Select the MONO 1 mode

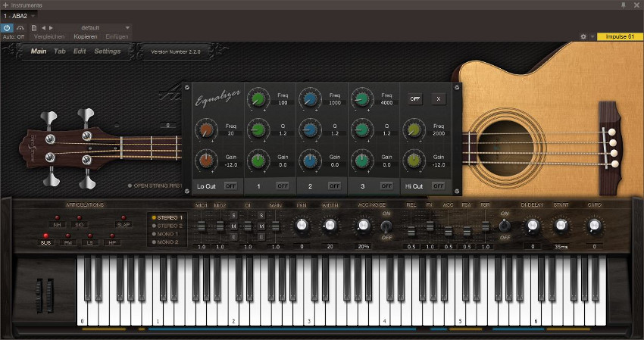point(165,234)
